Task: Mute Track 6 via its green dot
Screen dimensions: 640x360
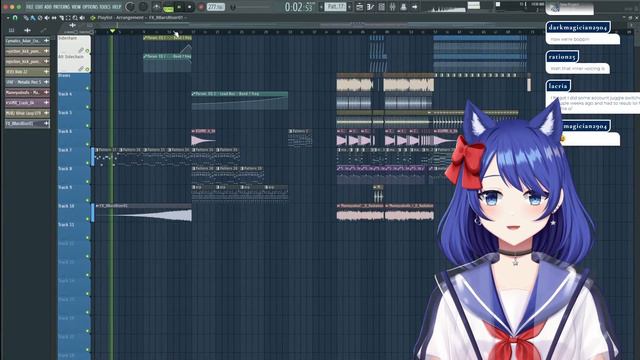Action: point(87,144)
